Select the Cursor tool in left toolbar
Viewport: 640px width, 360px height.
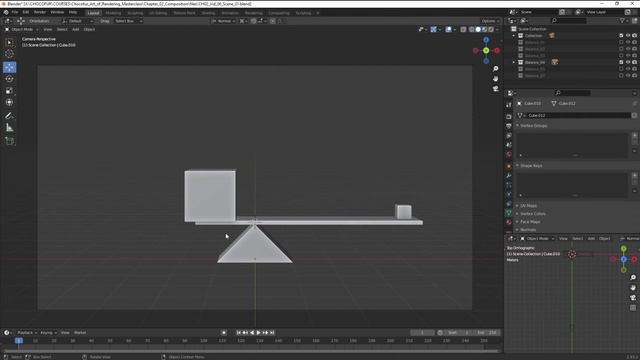click(9, 54)
